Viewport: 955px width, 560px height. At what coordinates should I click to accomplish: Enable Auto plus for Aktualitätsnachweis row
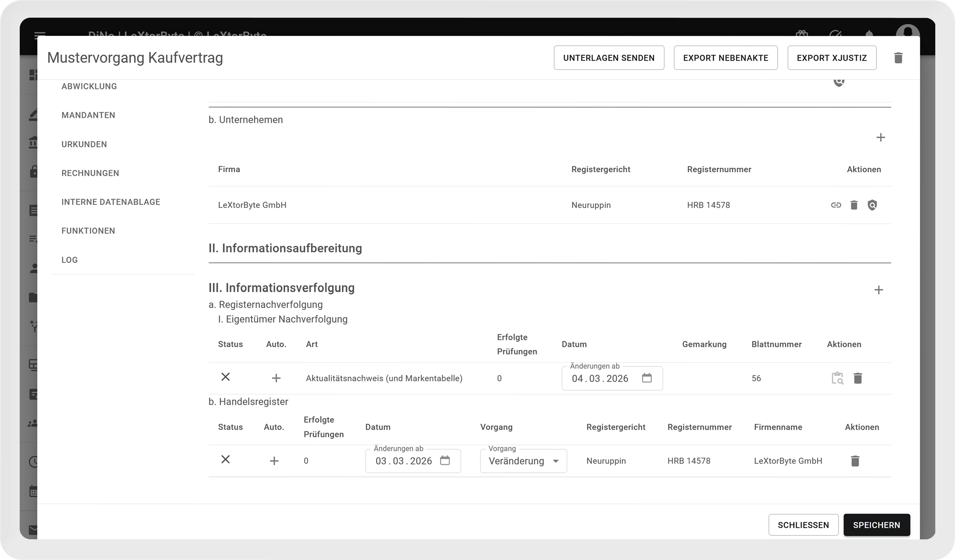tap(276, 378)
